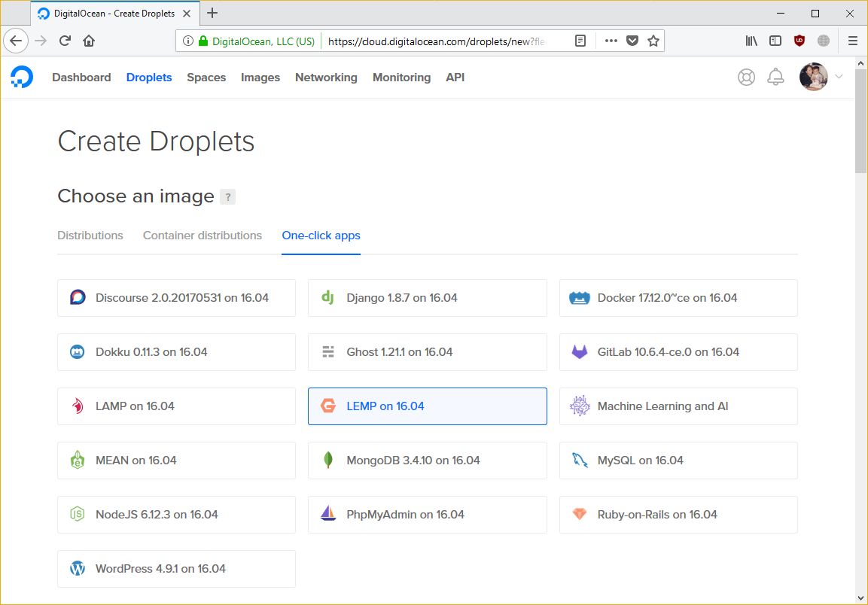Screen dimensions: 868x605
Task: Open a new browser tab
Action: tap(212, 14)
